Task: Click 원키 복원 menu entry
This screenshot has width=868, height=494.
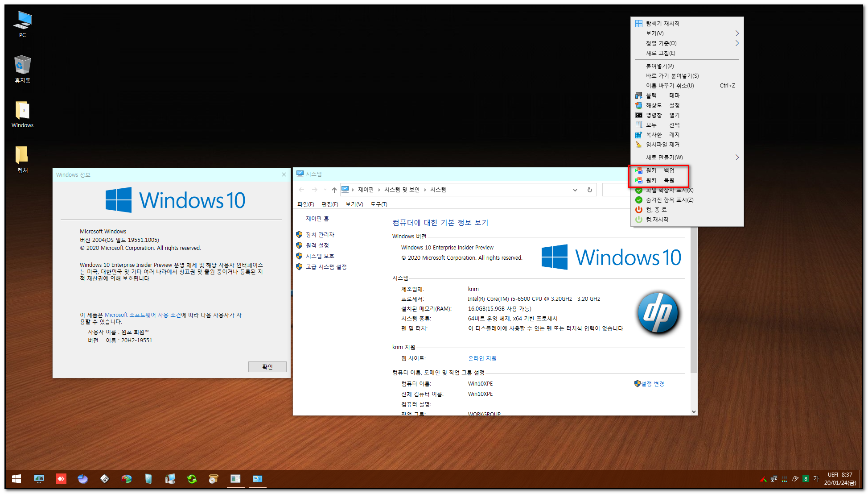Action: point(687,180)
